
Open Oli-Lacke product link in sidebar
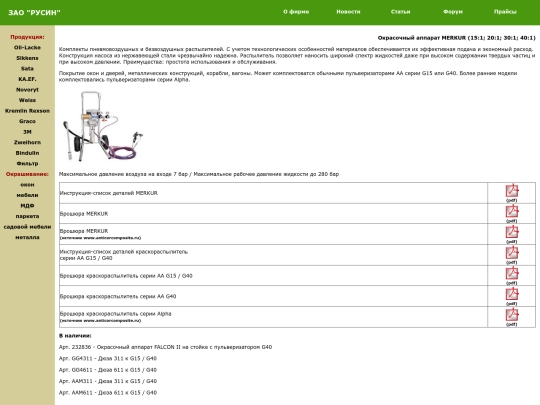pos(27,48)
